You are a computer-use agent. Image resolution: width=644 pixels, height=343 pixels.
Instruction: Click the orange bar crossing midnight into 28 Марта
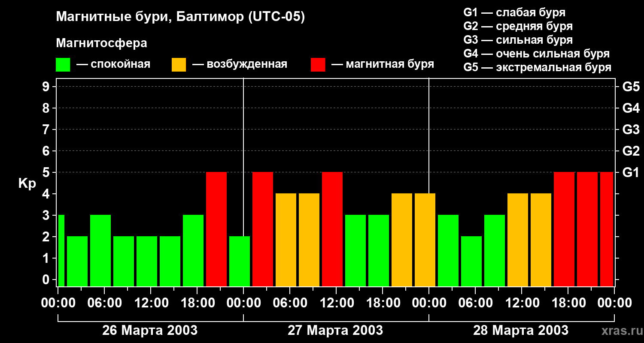click(x=425, y=240)
